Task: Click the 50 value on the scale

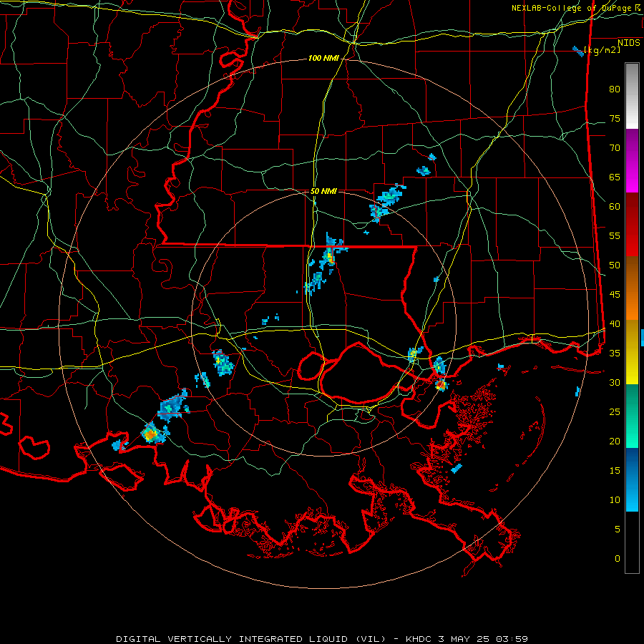Action: point(615,265)
